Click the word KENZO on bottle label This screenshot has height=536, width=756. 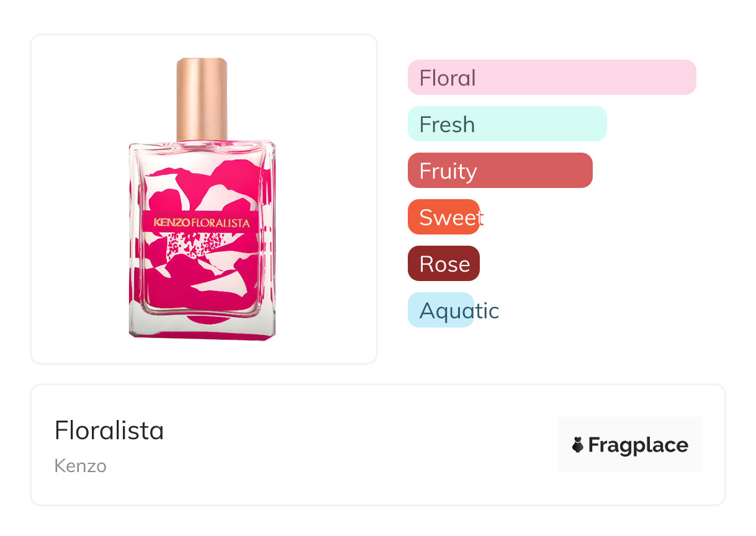pyautogui.click(x=172, y=222)
